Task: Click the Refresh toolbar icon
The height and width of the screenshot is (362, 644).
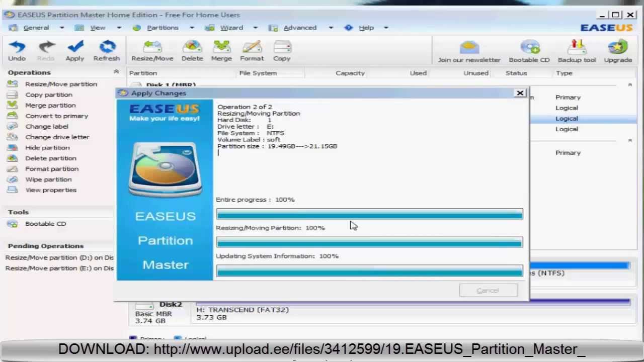Action: click(107, 47)
